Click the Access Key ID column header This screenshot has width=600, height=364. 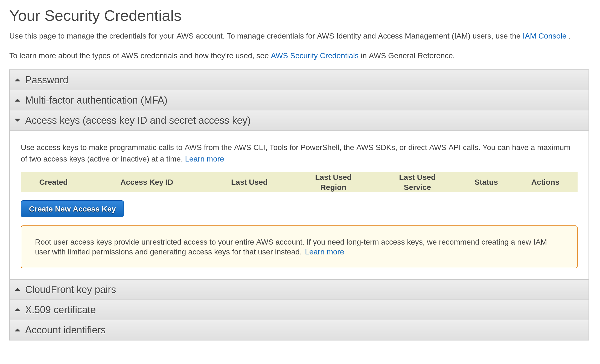pos(147,182)
